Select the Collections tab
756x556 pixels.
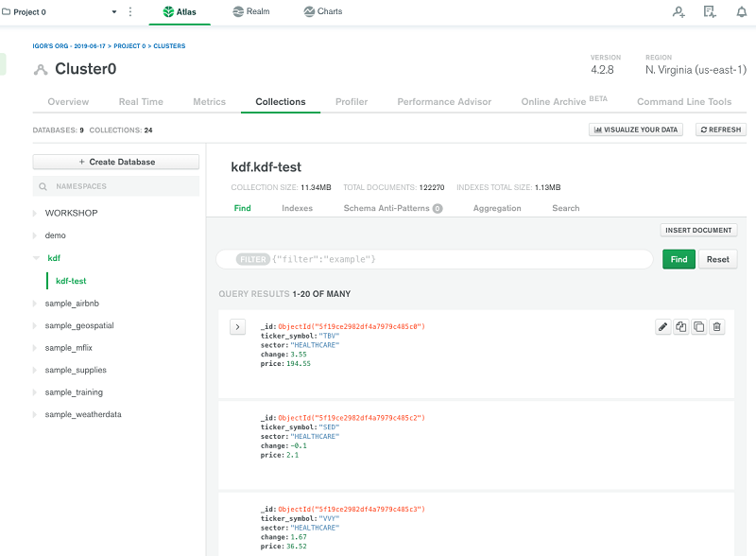pyautogui.click(x=281, y=102)
